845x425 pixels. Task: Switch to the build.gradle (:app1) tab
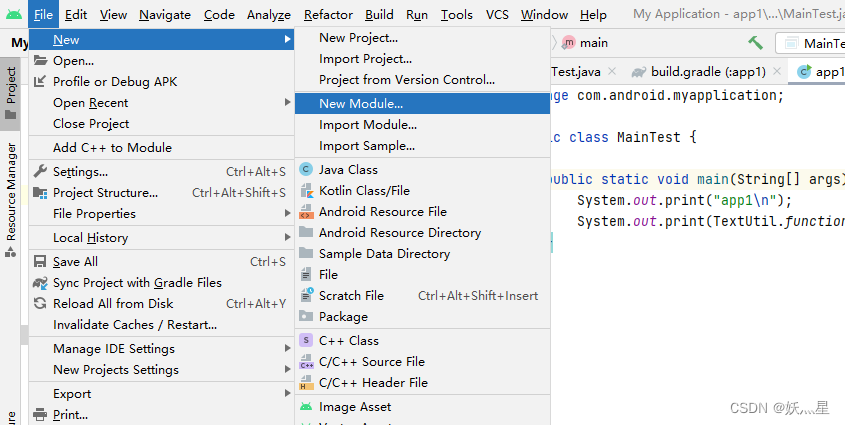click(707, 72)
